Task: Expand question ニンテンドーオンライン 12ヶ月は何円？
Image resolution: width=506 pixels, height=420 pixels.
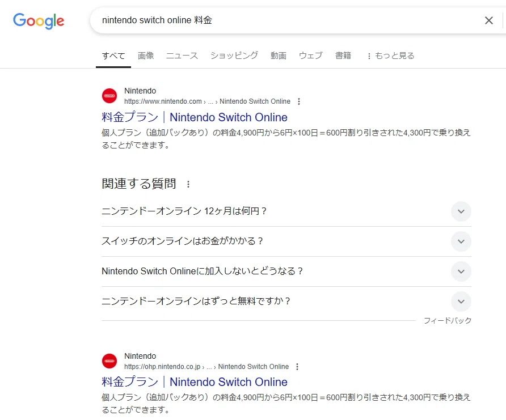Action: coord(286,211)
